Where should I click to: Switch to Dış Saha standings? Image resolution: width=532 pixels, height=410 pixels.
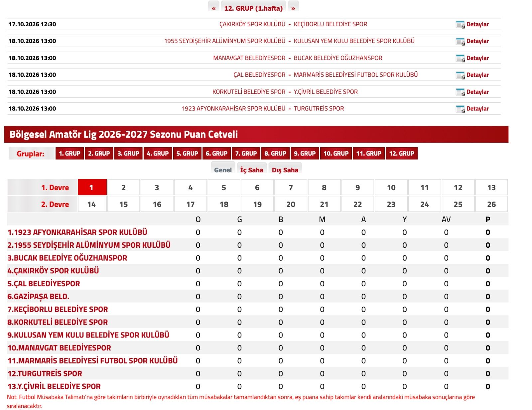[x=285, y=170]
